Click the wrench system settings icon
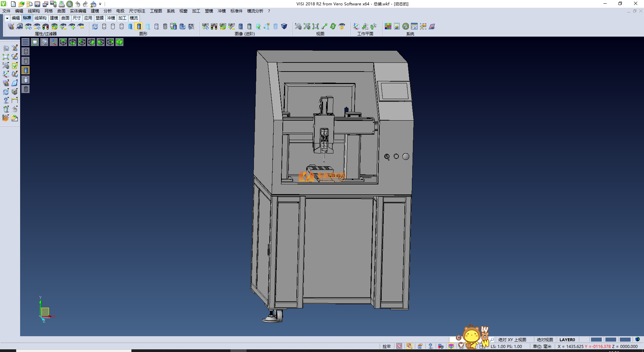 click(x=406, y=27)
